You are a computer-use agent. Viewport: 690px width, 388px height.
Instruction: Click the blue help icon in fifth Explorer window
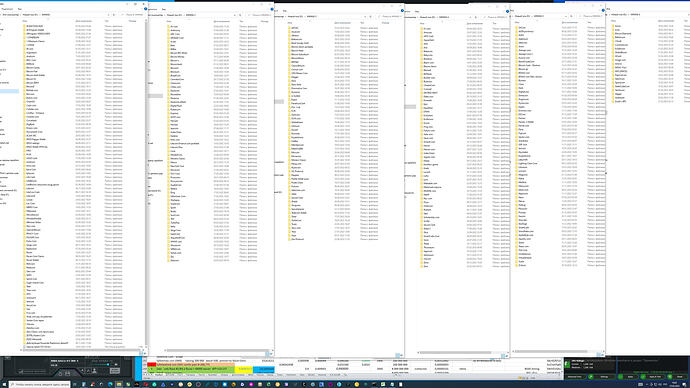coord(603,10)
